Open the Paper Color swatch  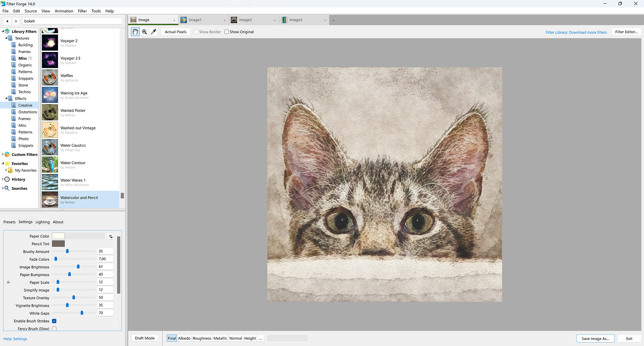tap(58, 236)
